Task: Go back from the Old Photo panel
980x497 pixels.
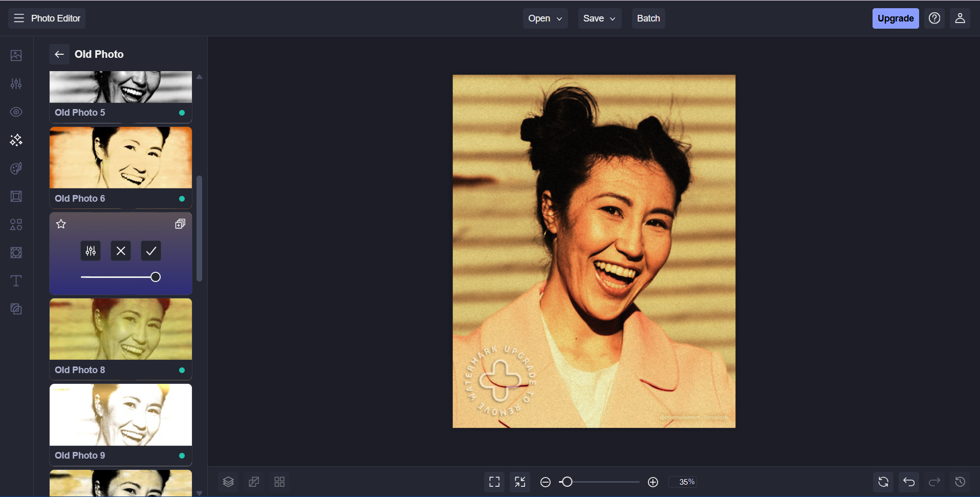Action: pyautogui.click(x=59, y=54)
